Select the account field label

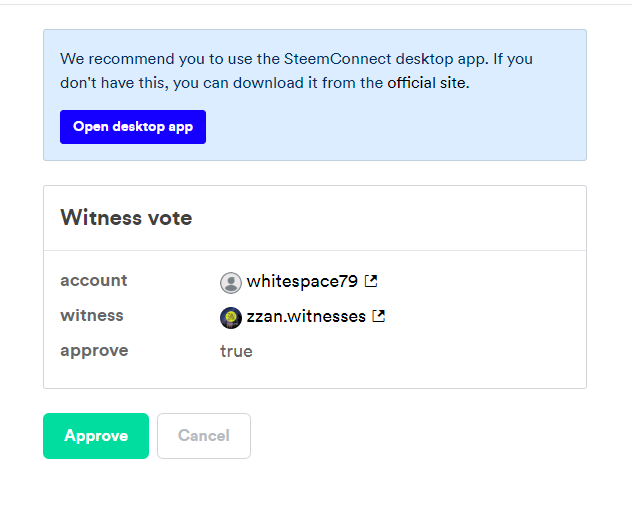94,280
